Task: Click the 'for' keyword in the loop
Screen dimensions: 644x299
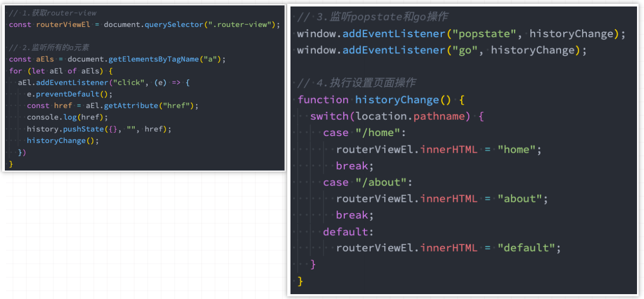Action: [16, 71]
